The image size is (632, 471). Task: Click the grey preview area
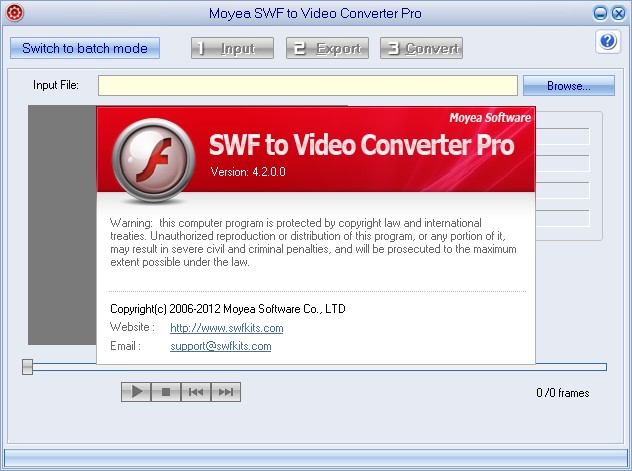click(62, 225)
